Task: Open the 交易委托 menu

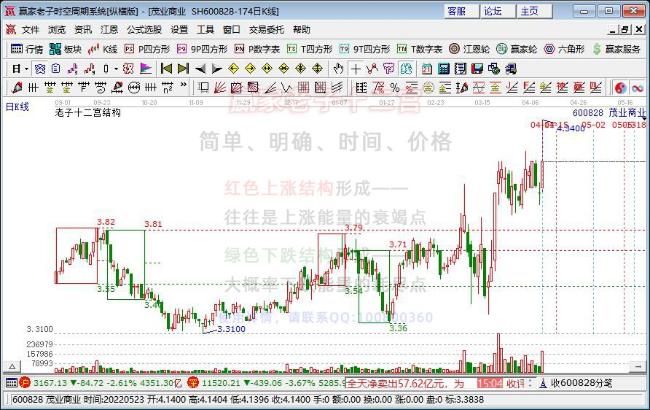Action: [266, 29]
